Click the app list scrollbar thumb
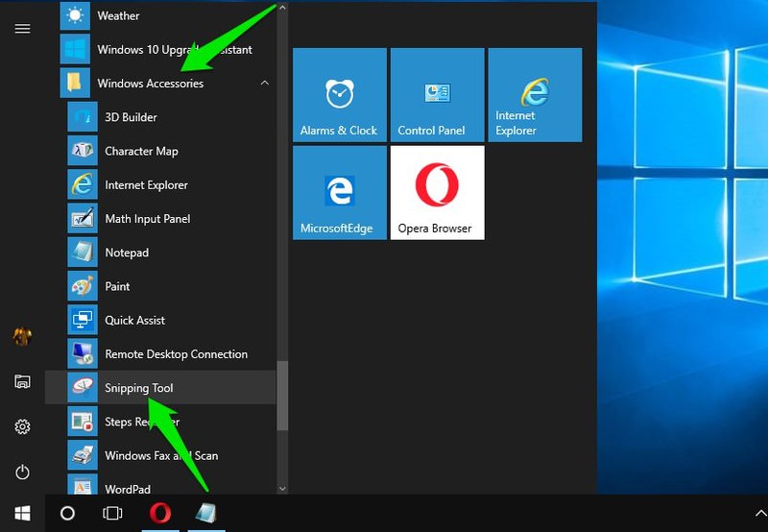 (x=282, y=396)
